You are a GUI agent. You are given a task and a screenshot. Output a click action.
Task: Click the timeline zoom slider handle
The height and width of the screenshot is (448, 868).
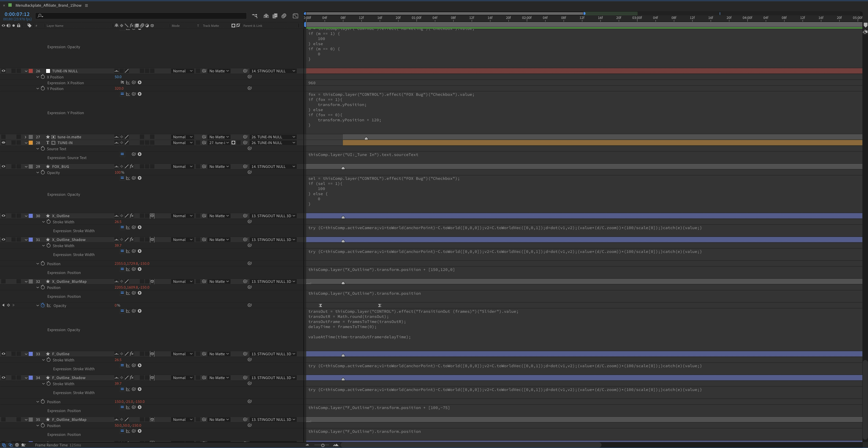pos(323,445)
